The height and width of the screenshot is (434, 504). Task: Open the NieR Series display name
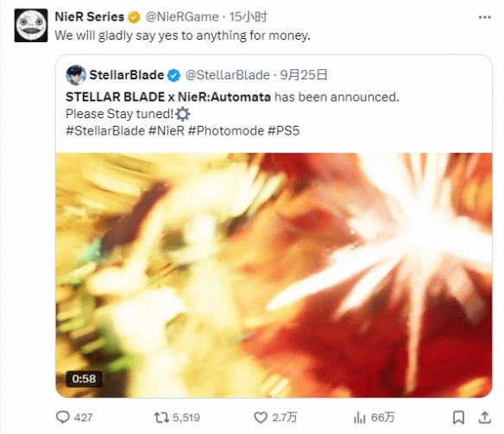coord(90,16)
